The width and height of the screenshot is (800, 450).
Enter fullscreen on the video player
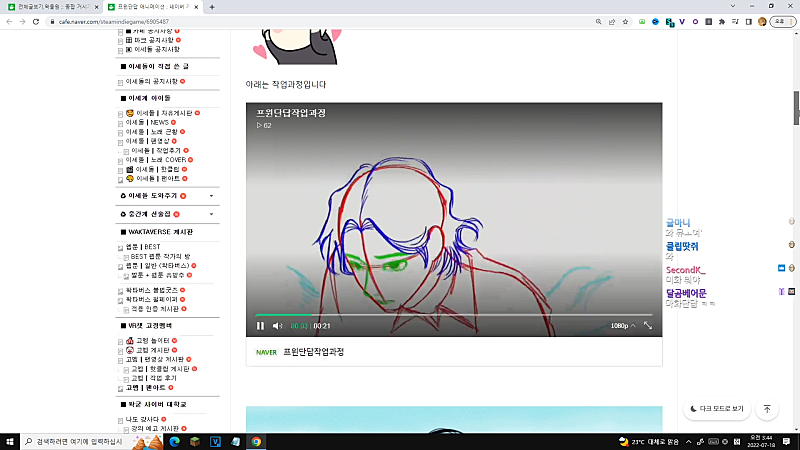(x=647, y=326)
